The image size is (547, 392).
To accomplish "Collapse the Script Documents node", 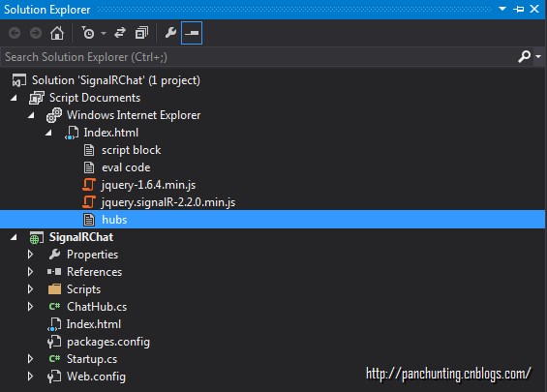I will [14, 98].
